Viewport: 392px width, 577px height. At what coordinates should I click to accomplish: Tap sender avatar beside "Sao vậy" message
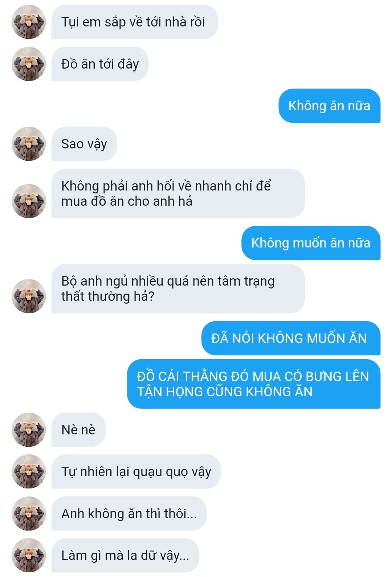[29, 144]
